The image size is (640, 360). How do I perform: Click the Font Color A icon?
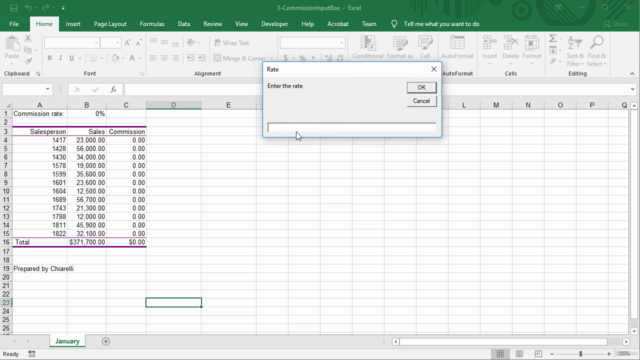tap(132, 58)
